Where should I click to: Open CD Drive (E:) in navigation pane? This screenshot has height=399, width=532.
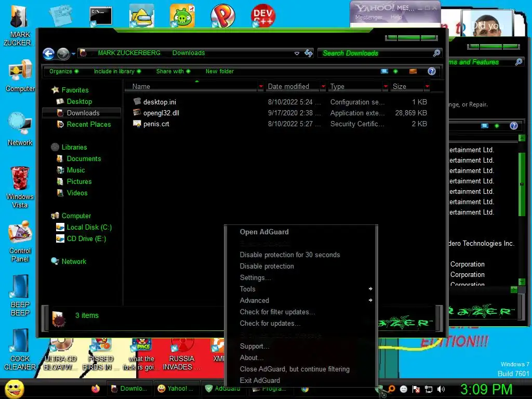(86, 239)
